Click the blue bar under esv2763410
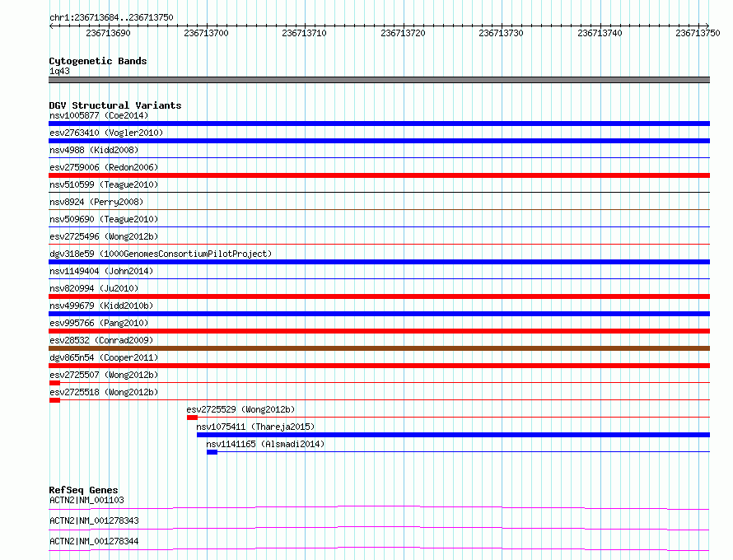Screen dimensions: 733x560 tap(379, 141)
